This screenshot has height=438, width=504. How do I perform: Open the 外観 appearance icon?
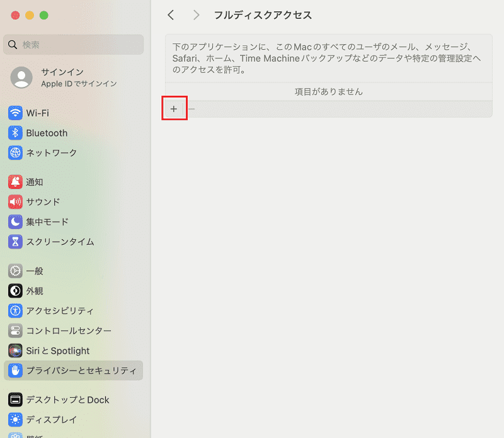(15, 291)
